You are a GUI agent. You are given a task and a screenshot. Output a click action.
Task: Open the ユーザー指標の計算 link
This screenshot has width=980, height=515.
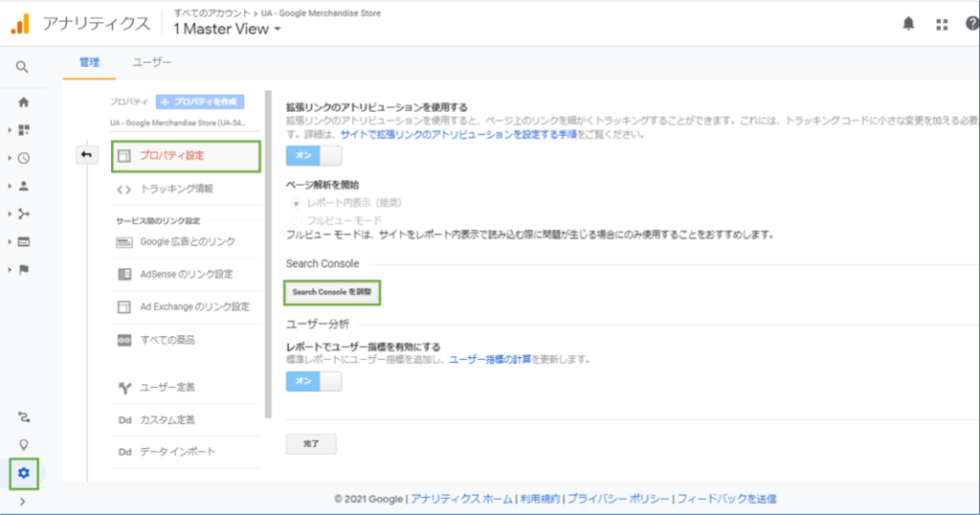pyautogui.click(x=490, y=359)
